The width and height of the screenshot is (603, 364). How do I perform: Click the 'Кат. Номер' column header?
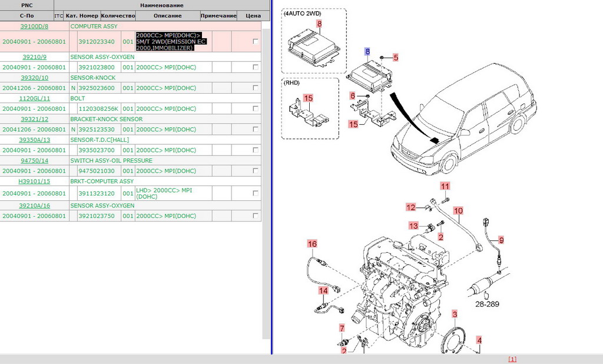click(x=82, y=16)
